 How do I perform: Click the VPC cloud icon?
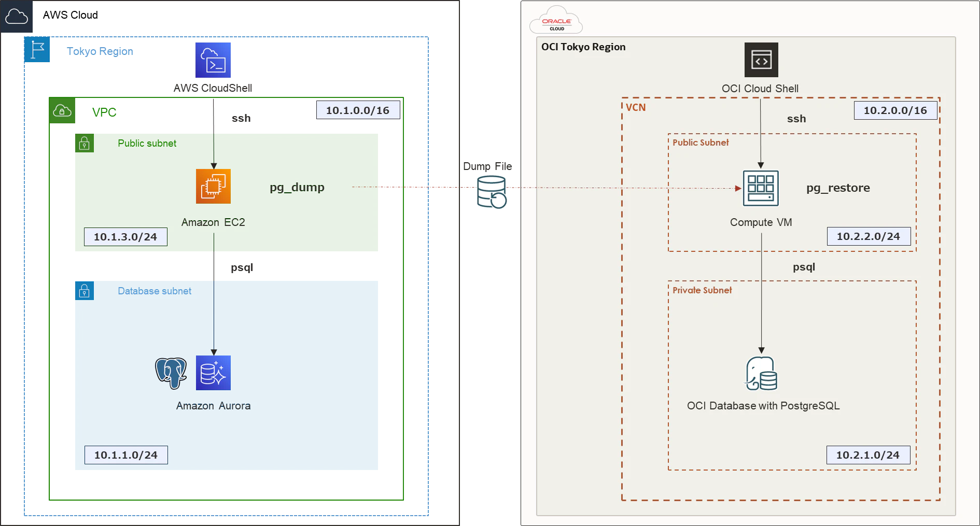[62, 110]
